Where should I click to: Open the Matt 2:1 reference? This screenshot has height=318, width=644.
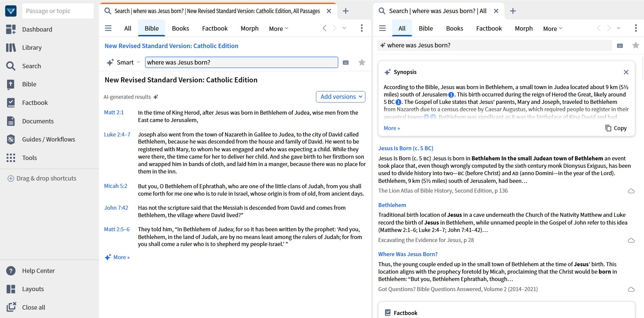(x=114, y=112)
